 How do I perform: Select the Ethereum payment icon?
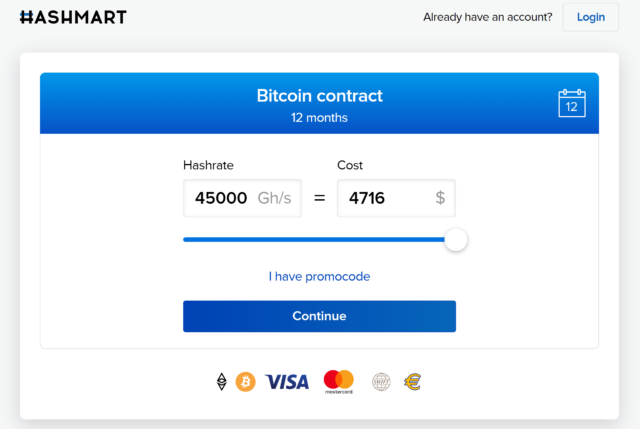coord(222,382)
